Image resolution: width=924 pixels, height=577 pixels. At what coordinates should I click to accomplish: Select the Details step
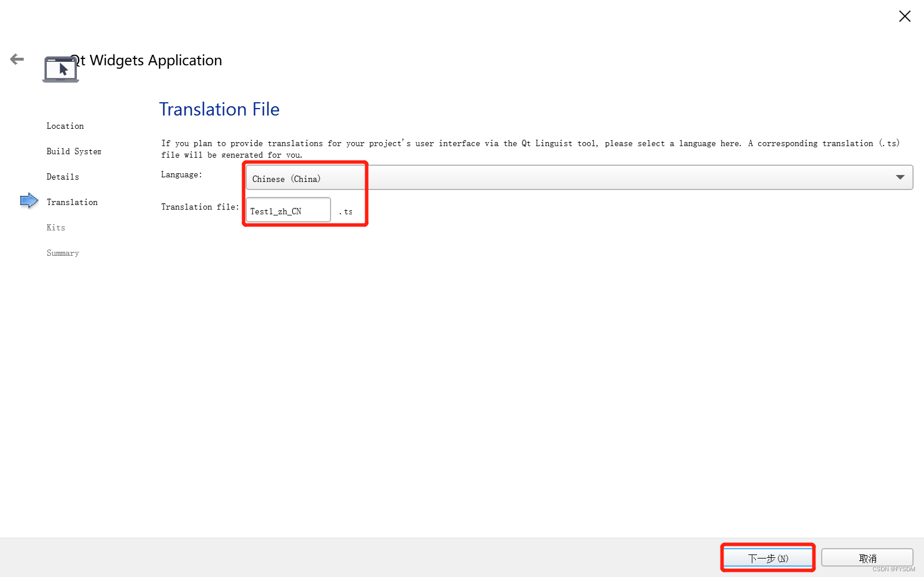(x=63, y=177)
